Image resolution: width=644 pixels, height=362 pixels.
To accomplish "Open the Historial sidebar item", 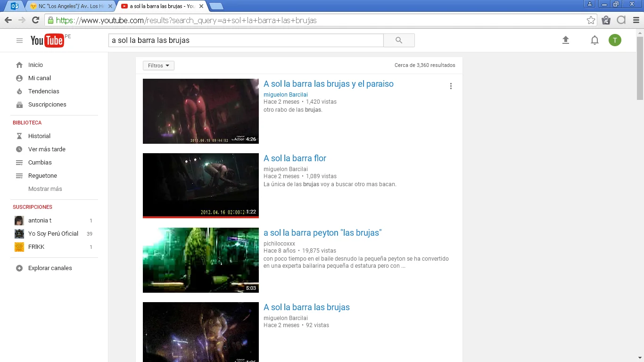I will [39, 136].
